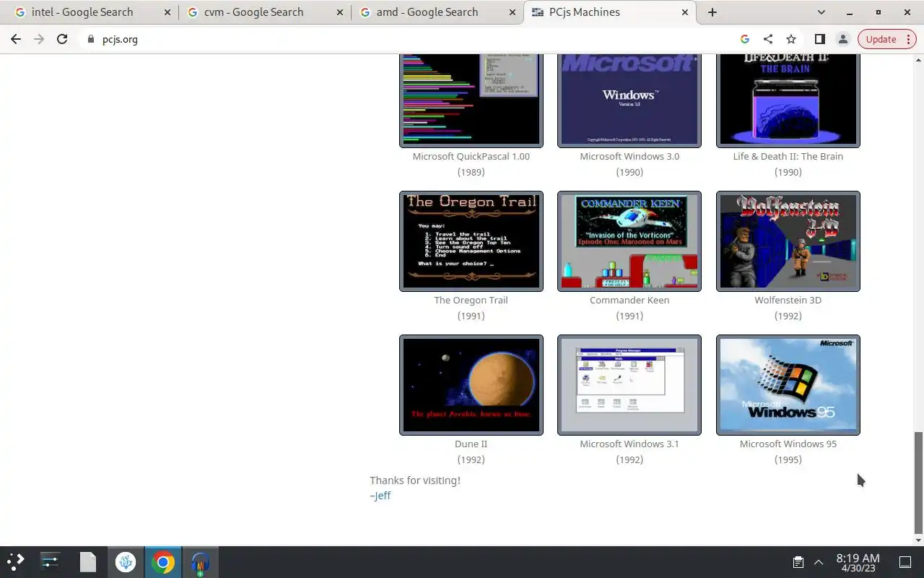Open Microsoft Windows 95 thumbnail

click(x=788, y=385)
